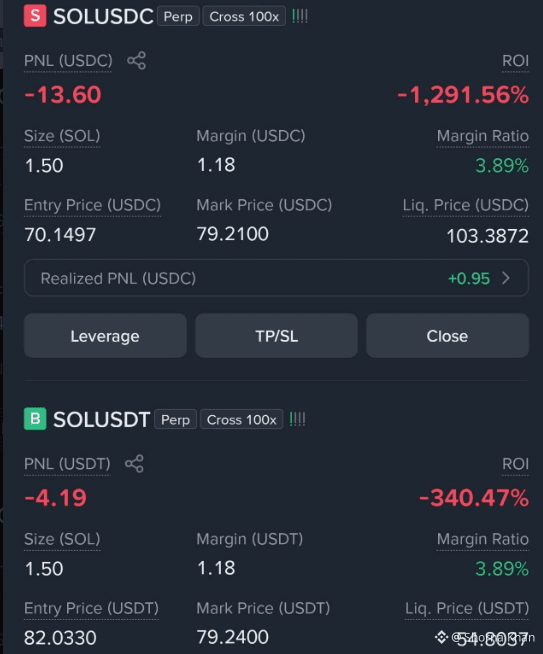Click the Leverage button

pos(105,336)
